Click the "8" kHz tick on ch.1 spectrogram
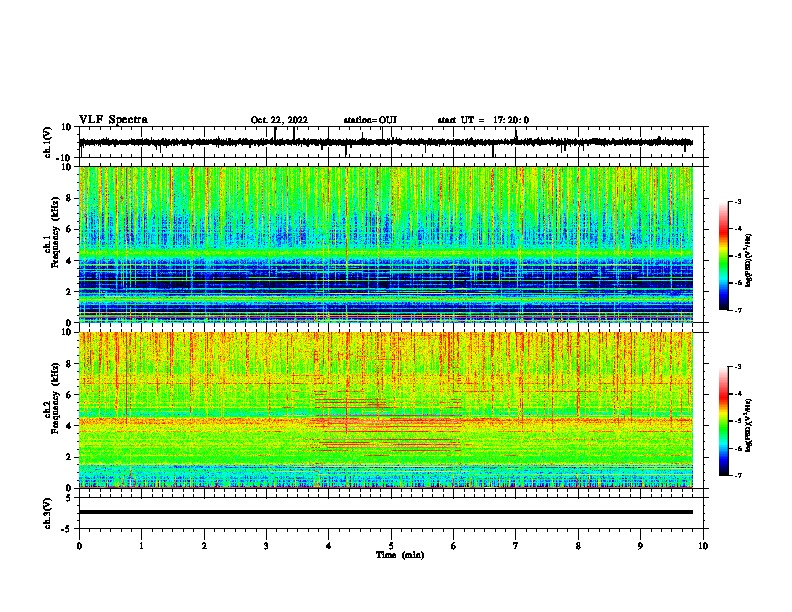This screenshot has width=792, height=612. click(70, 198)
